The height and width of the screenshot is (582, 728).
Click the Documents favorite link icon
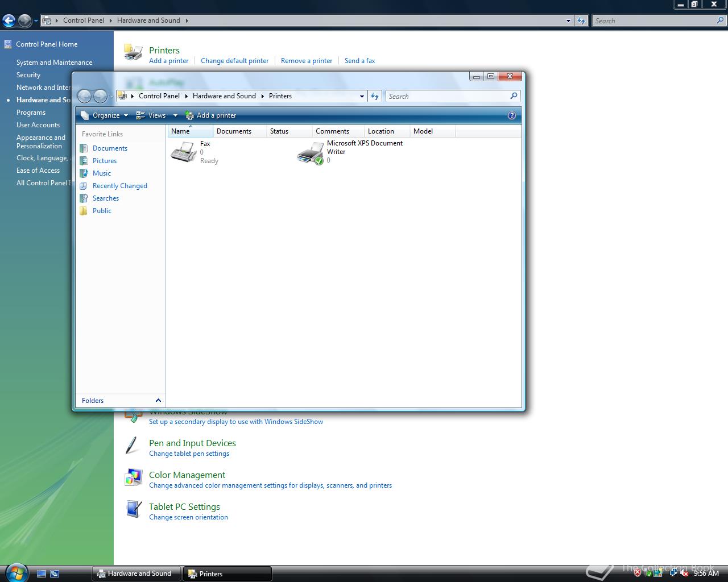tap(84, 148)
